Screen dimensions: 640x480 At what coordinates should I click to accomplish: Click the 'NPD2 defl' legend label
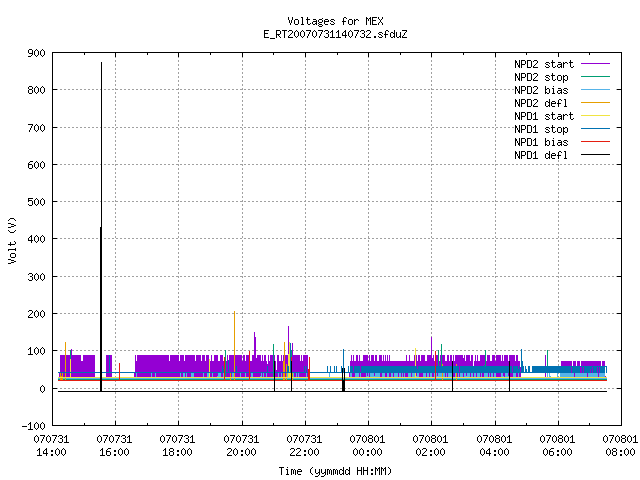click(541, 103)
